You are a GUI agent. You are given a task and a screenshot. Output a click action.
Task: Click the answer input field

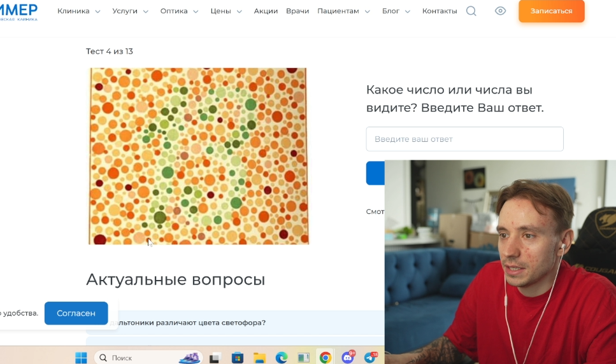pos(465,139)
